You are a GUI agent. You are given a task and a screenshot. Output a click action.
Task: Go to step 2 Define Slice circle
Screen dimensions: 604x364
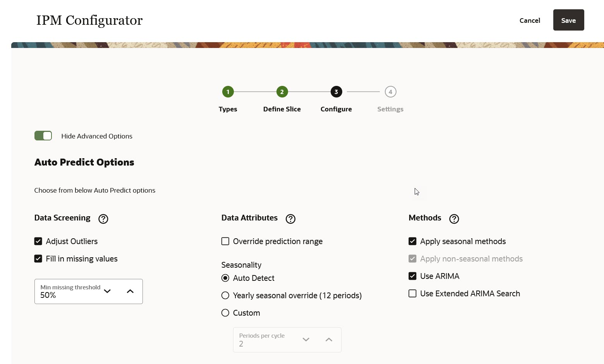(282, 92)
